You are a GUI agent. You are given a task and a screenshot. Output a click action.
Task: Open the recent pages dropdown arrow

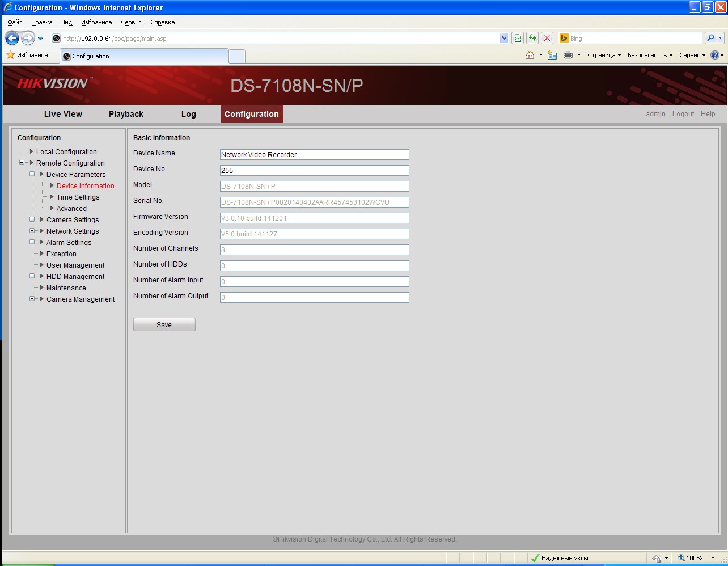click(x=40, y=39)
